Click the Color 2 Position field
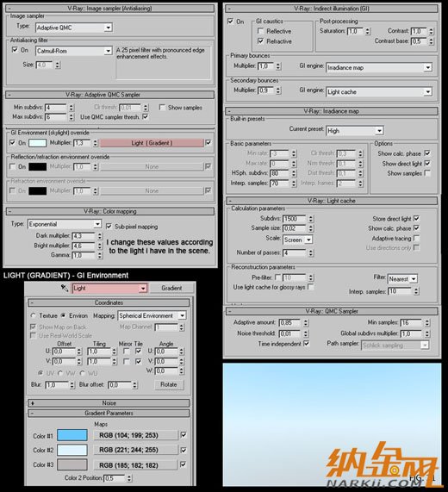 [x=115, y=478]
